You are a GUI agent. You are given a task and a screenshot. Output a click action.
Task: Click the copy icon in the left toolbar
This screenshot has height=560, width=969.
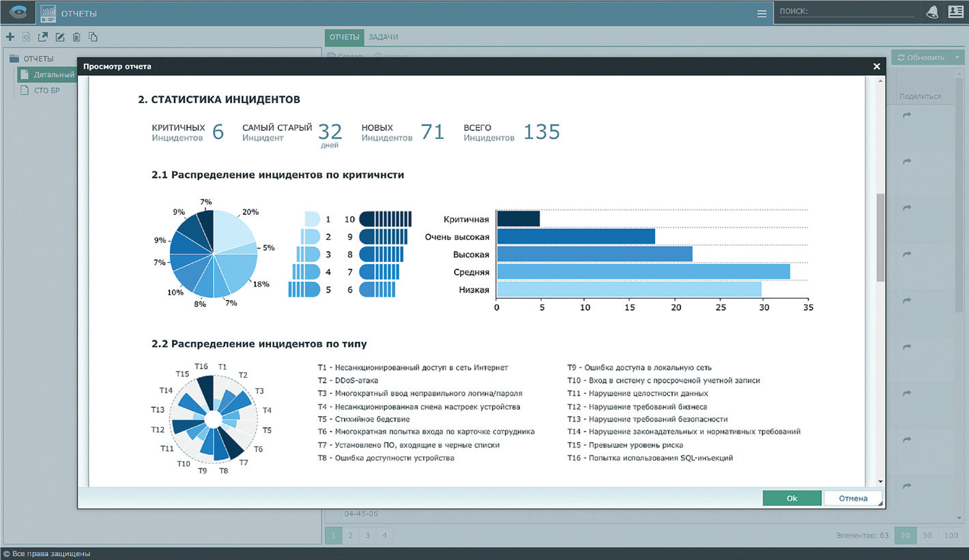pos(93,37)
